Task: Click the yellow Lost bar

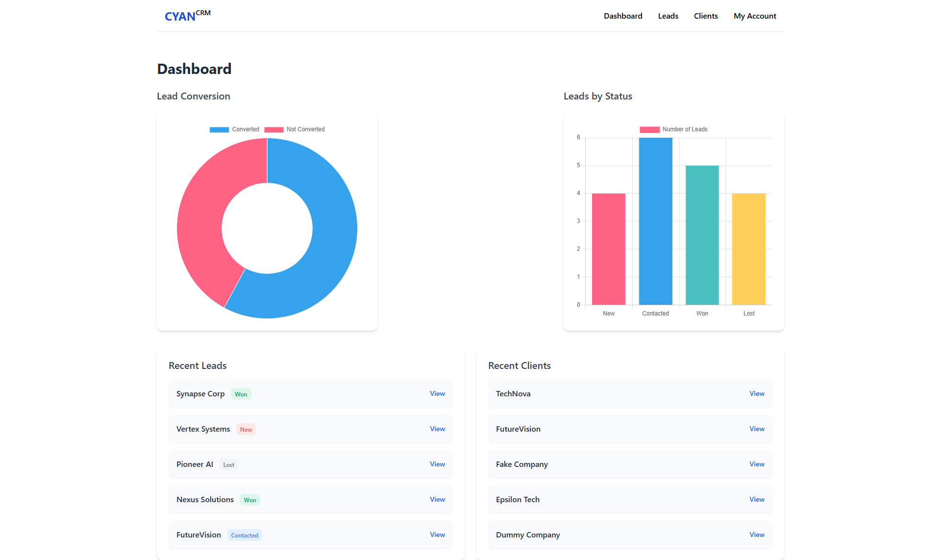Action: coord(749,249)
